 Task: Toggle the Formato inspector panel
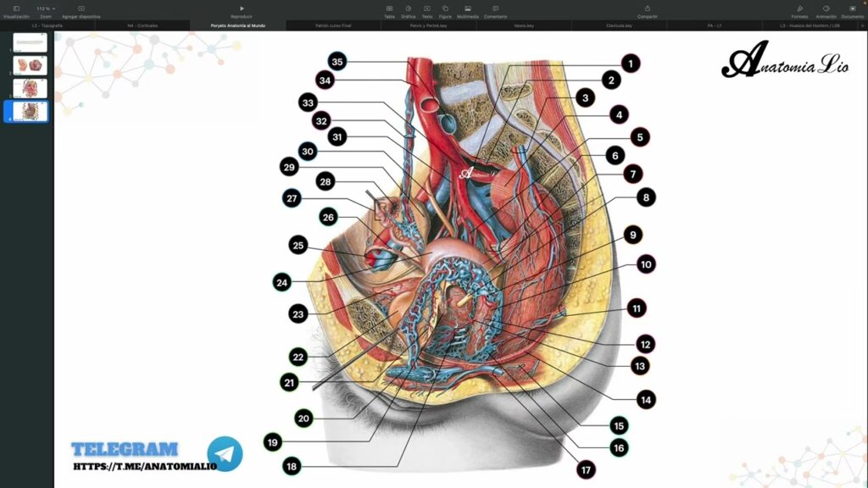pyautogui.click(x=799, y=8)
